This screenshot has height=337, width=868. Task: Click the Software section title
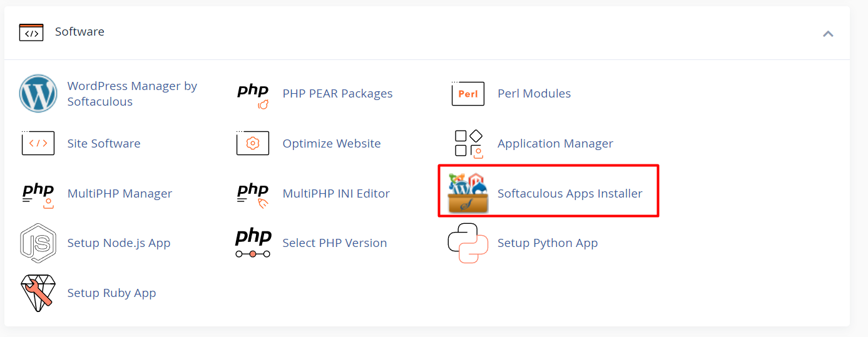tap(79, 31)
